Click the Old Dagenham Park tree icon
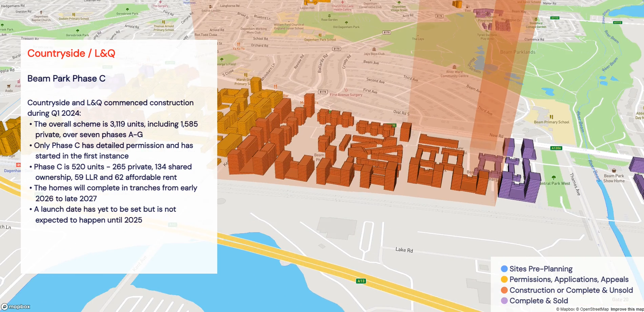644x312 pixels. tap(346, 23)
